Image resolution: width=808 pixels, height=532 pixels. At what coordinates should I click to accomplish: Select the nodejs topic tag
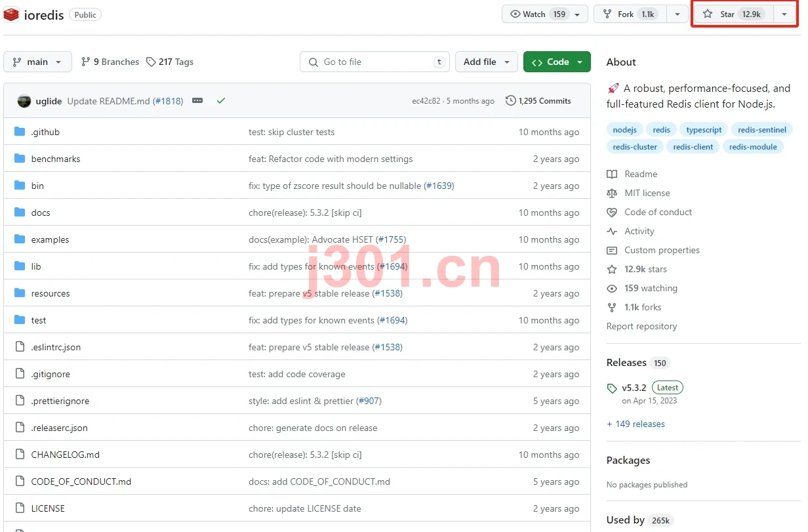pos(624,130)
